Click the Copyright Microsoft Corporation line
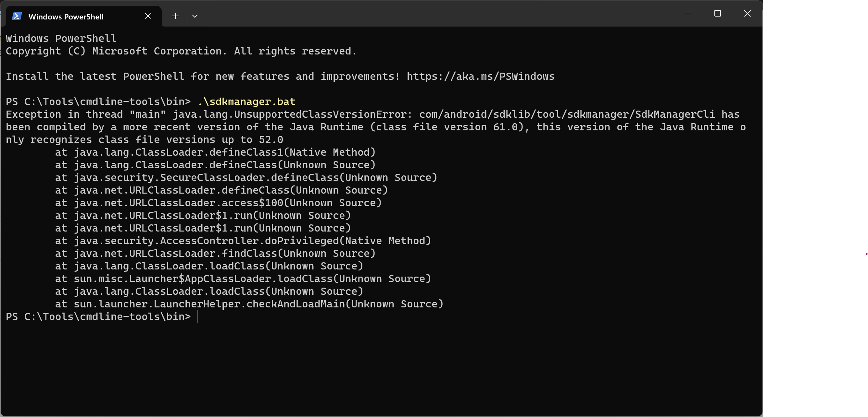Screen dimensions: 868x417 click(x=181, y=51)
